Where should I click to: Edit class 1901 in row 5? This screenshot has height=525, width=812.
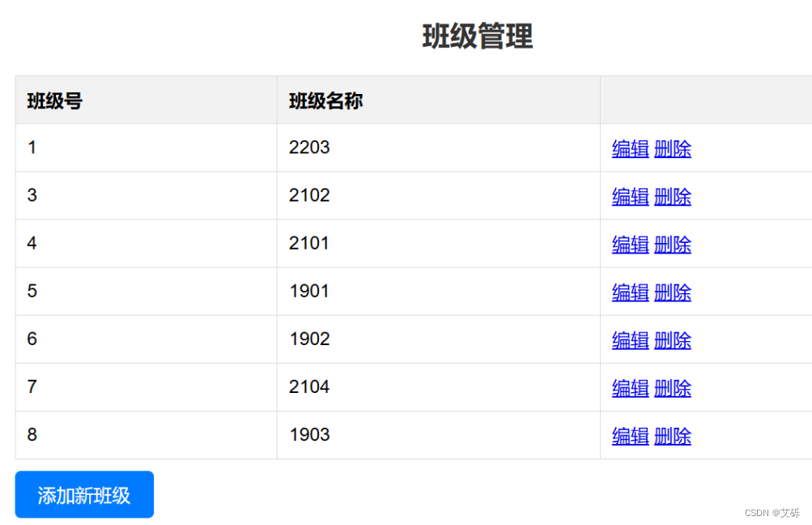[630, 292]
